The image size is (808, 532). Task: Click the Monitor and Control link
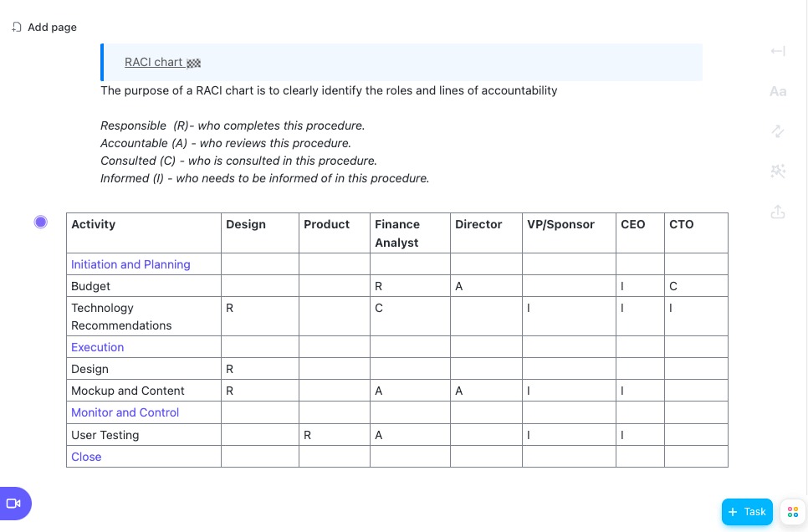point(125,412)
